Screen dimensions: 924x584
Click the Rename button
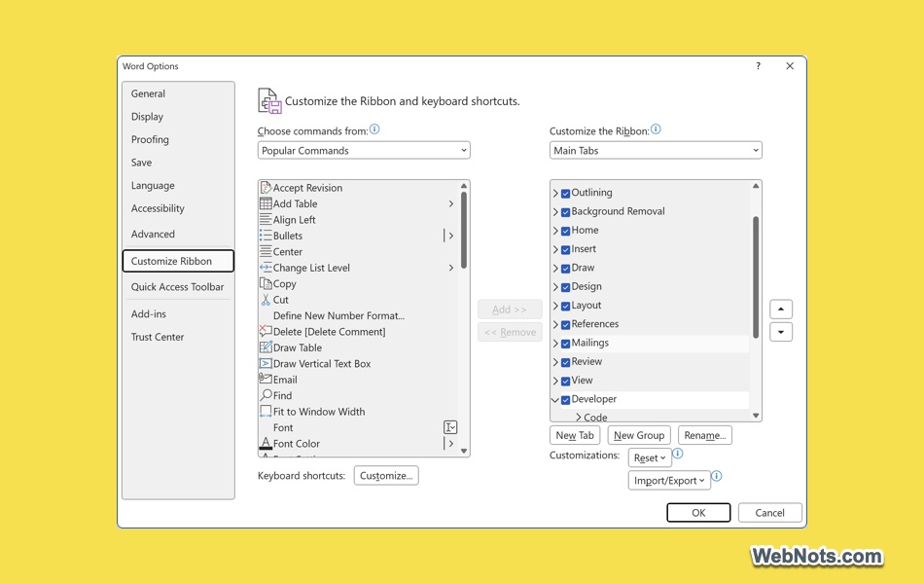pos(705,435)
